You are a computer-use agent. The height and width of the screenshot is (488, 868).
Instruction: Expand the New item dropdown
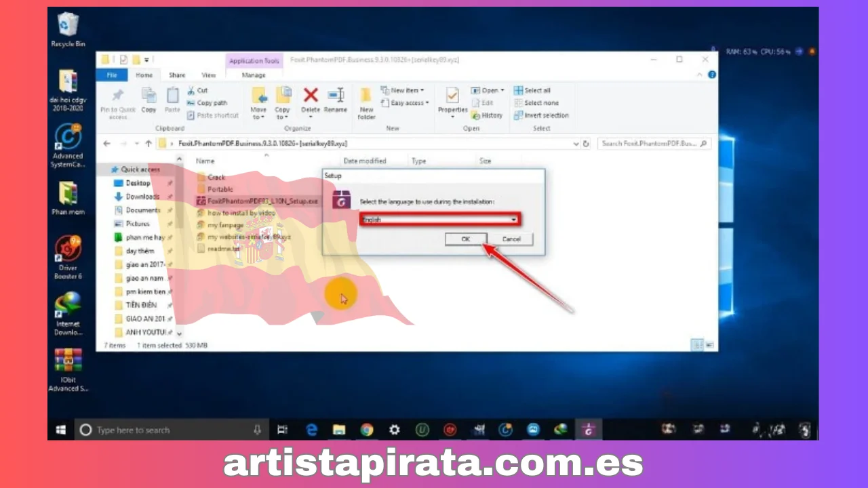pos(402,90)
